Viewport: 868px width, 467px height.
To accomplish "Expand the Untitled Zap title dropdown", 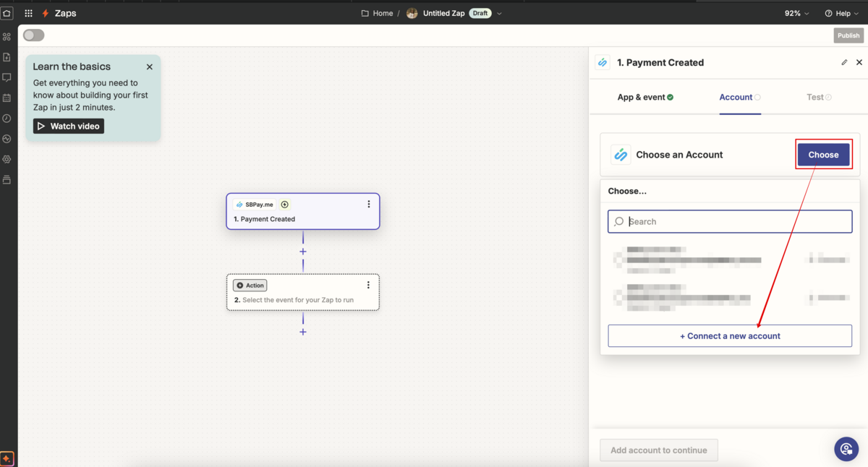I will click(x=499, y=13).
